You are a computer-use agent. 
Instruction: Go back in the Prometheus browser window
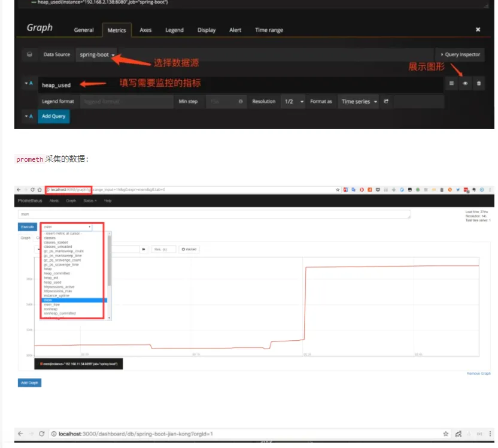tap(19, 190)
